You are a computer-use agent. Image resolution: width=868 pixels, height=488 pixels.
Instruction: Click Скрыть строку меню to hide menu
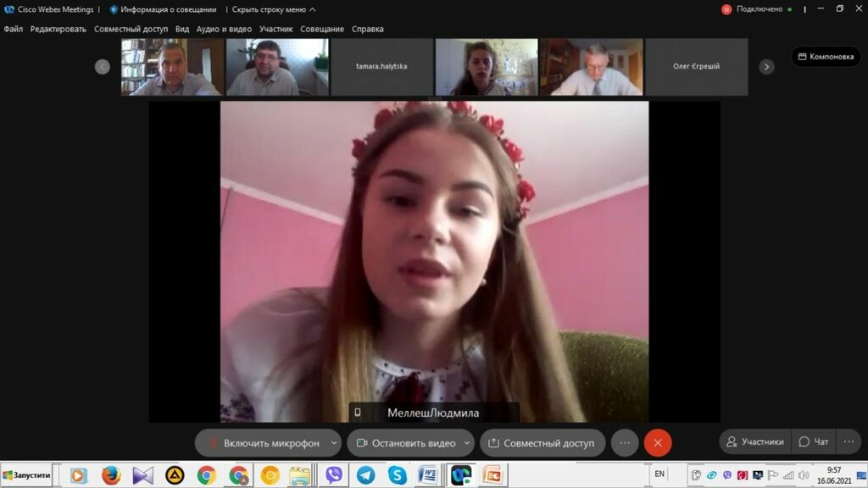point(274,9)
